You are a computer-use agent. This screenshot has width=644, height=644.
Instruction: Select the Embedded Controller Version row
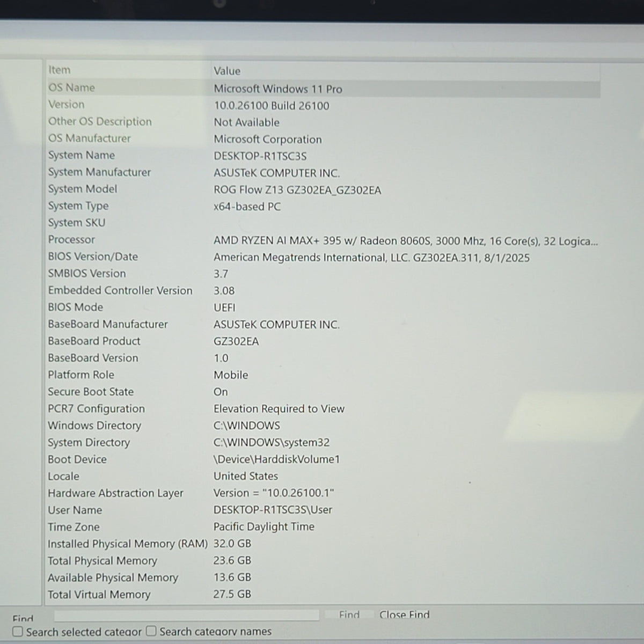(323, 290)
